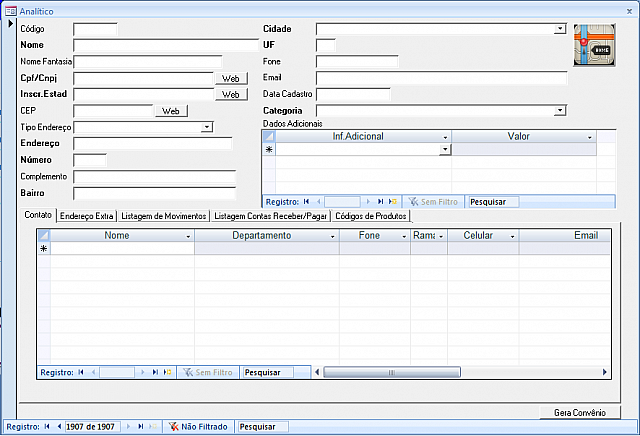Viewport: 640px width, 436px height.
Task: Click the record selector arrow at left
Action: coord(11,24)
